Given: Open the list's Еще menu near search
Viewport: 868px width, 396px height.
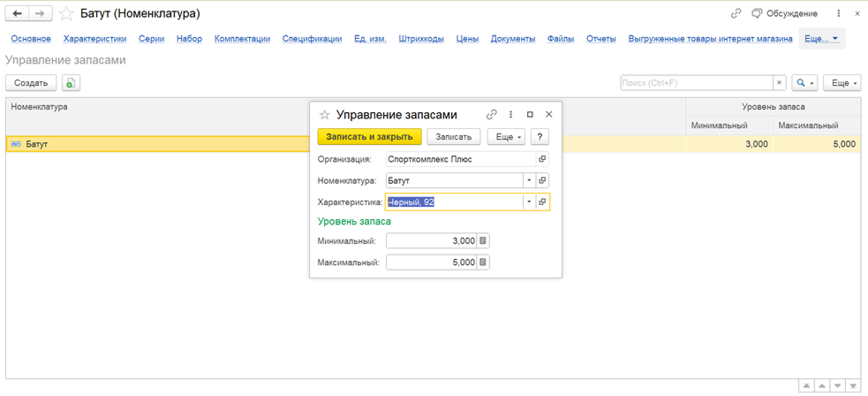Looking at the screenshot, I should [x=842, y=83].
